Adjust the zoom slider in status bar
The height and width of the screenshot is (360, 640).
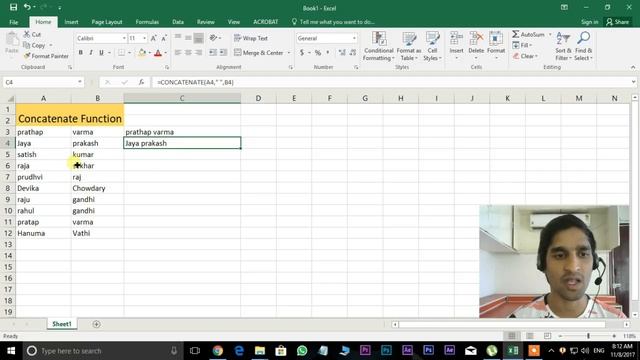point(588,336)
